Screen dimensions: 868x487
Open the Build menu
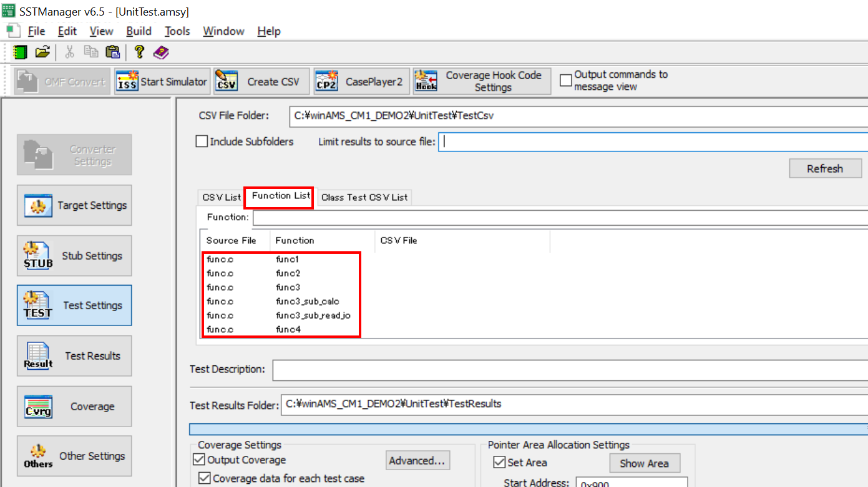click(139, 31)
